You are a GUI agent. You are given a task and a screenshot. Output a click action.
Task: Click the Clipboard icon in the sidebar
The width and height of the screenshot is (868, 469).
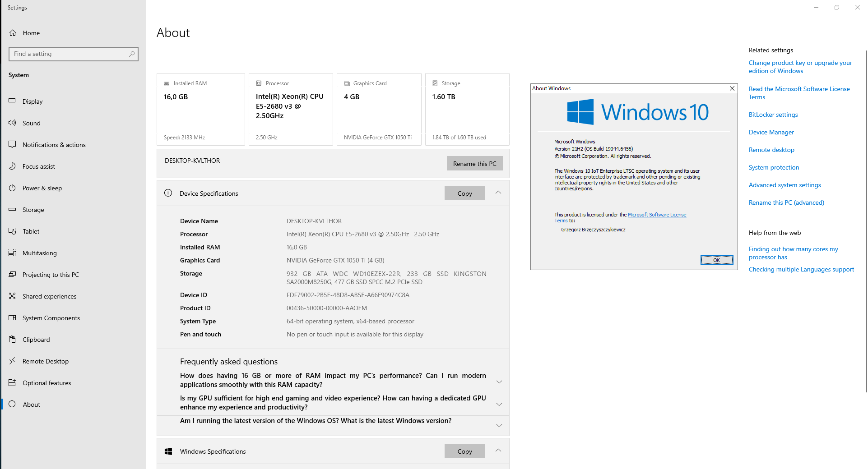[x=12, y=340]
